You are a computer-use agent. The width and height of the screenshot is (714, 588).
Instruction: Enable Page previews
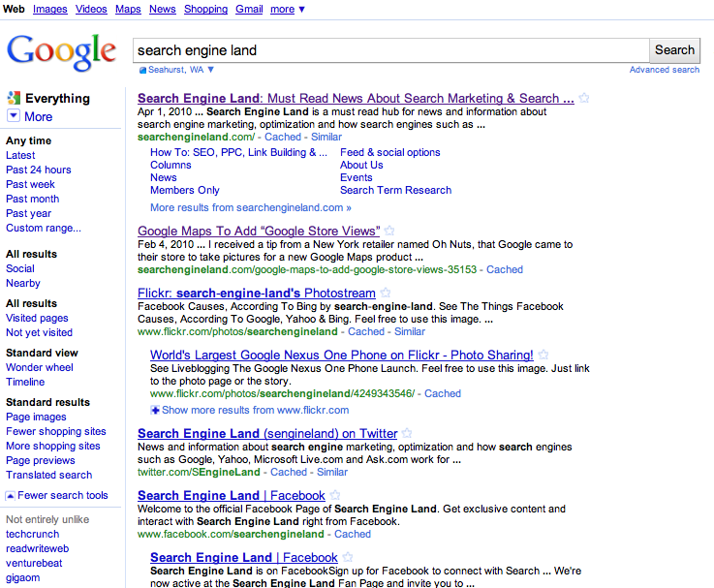click(x=41, y=460)
